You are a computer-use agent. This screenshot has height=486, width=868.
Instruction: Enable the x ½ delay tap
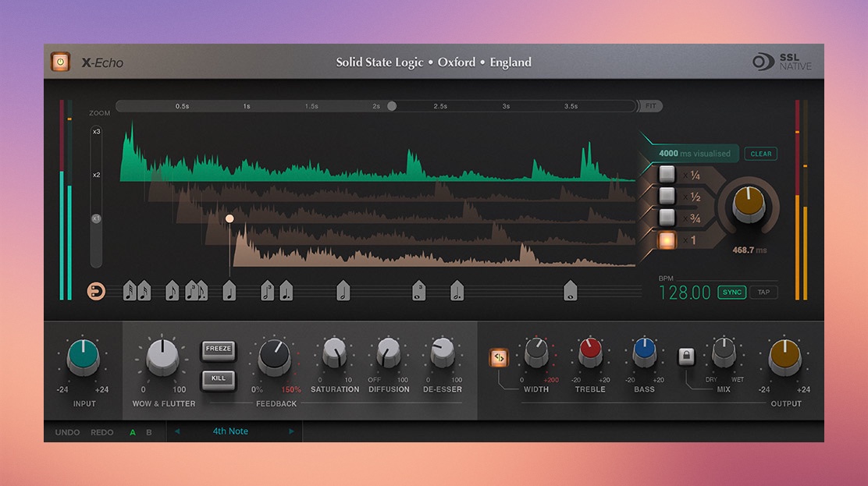click(667, 196)
